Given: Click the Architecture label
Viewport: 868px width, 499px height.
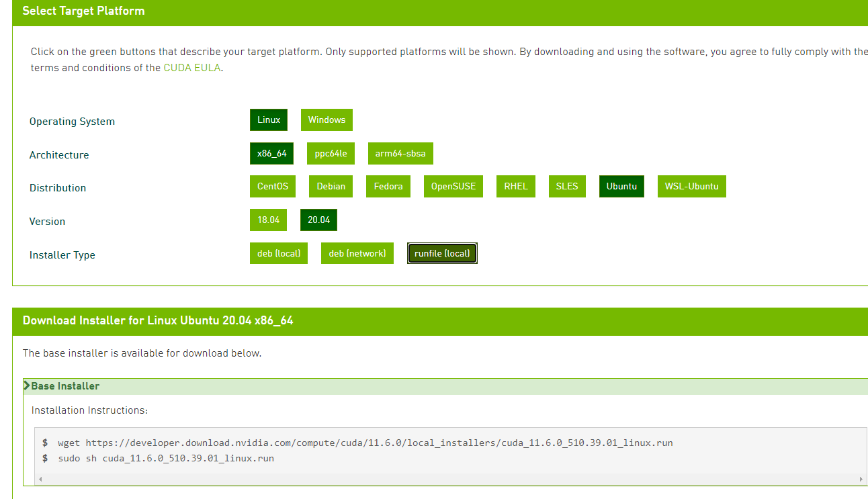Looking at the screenshot, I should [x=59, y=155].
